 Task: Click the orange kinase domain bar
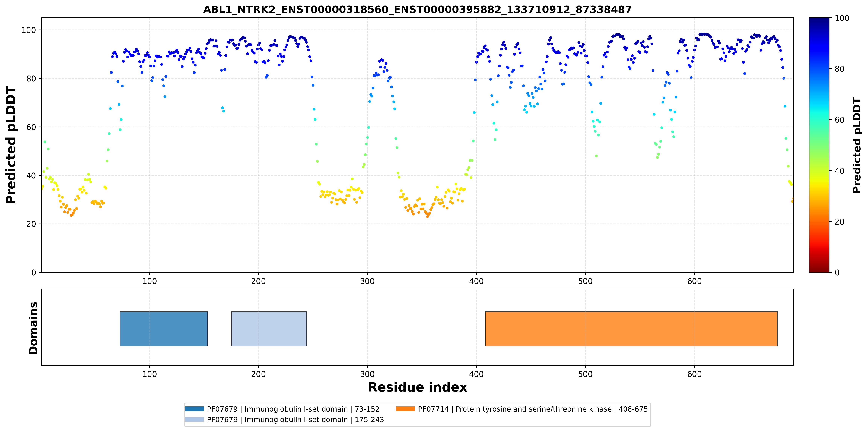[631, 329]
